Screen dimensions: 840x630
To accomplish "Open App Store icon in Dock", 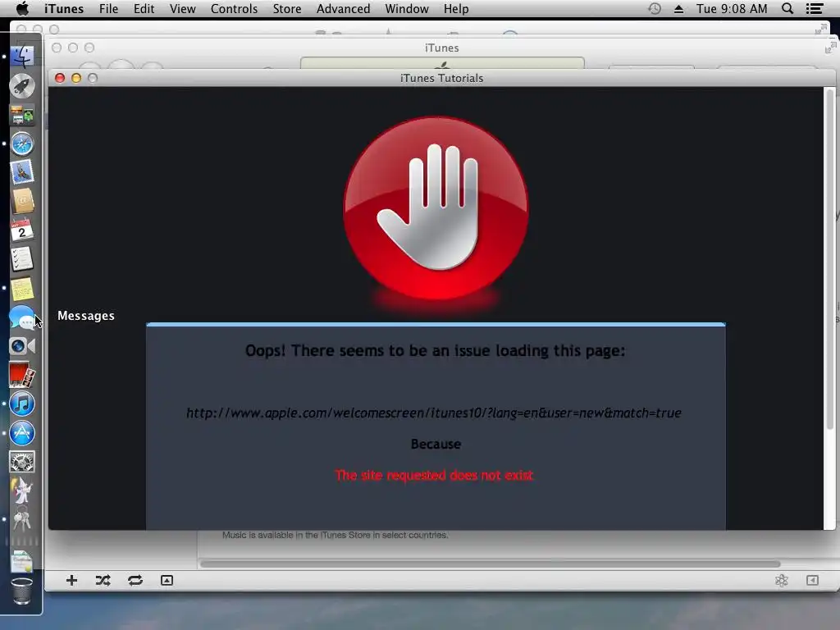I will coord(22,433).
